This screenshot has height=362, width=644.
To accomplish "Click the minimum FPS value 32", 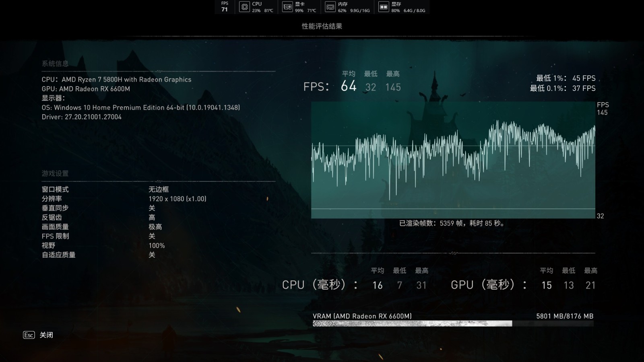I will [371, 87].
